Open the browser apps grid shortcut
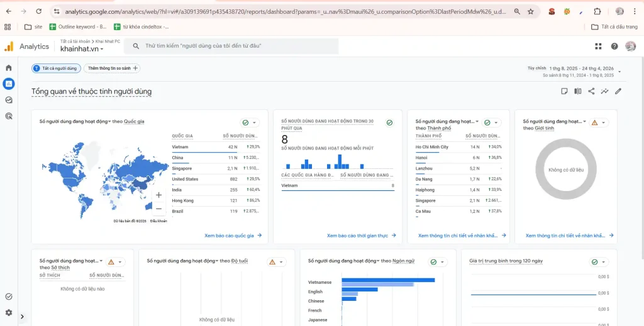 pos(8,26)
